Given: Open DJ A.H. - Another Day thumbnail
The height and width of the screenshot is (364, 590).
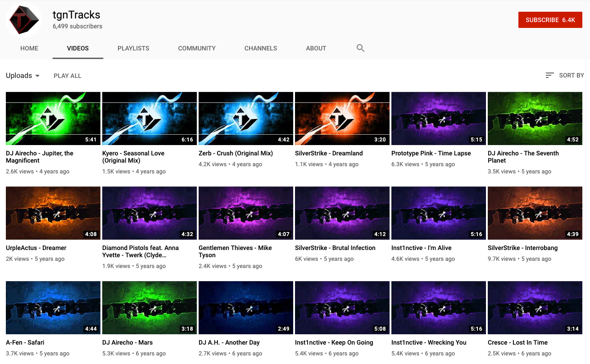Looking at the screenshot, I should [x=246, y=308].
